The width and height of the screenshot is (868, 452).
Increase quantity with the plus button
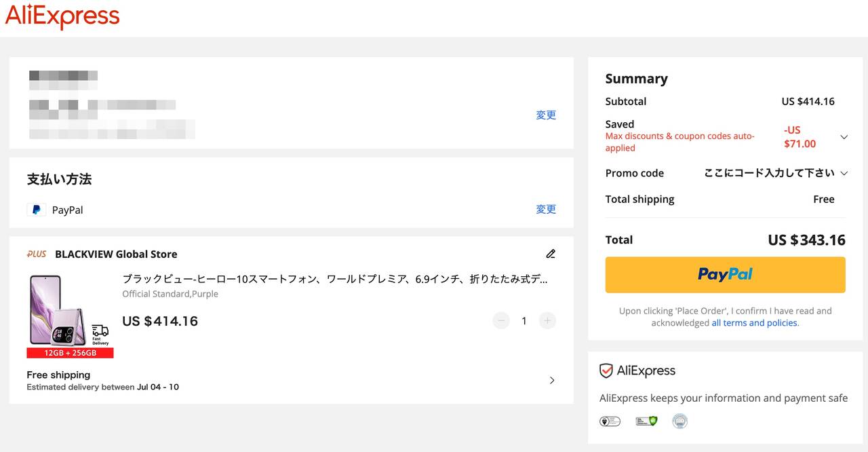(x=547, y=320)
